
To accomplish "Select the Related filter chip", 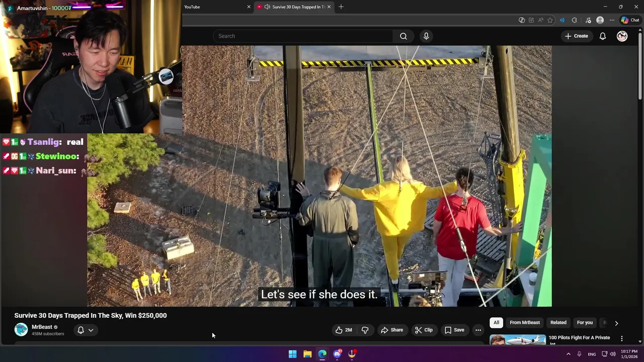I will 558,323.
